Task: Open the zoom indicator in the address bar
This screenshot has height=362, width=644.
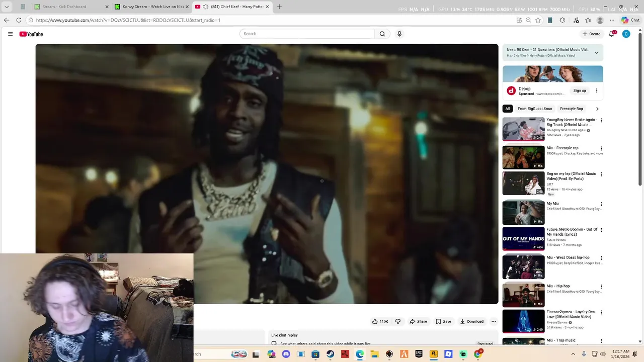Action: coord(528,20)
